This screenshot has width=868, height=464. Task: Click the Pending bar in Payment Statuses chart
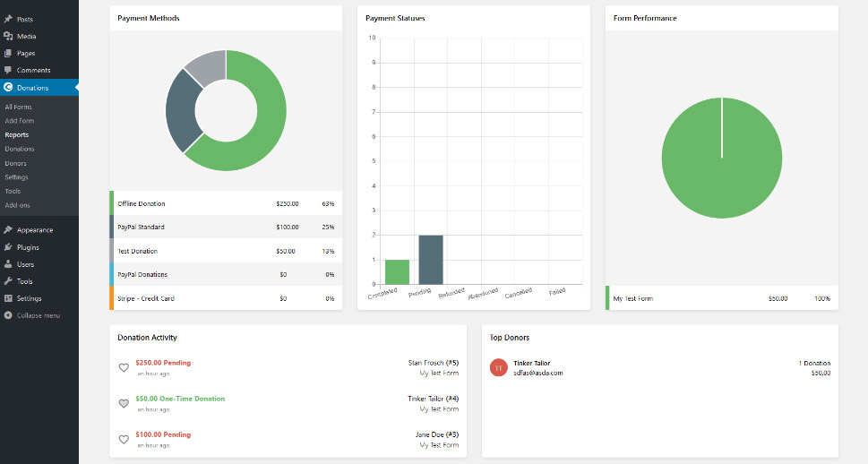pos(431,260)
